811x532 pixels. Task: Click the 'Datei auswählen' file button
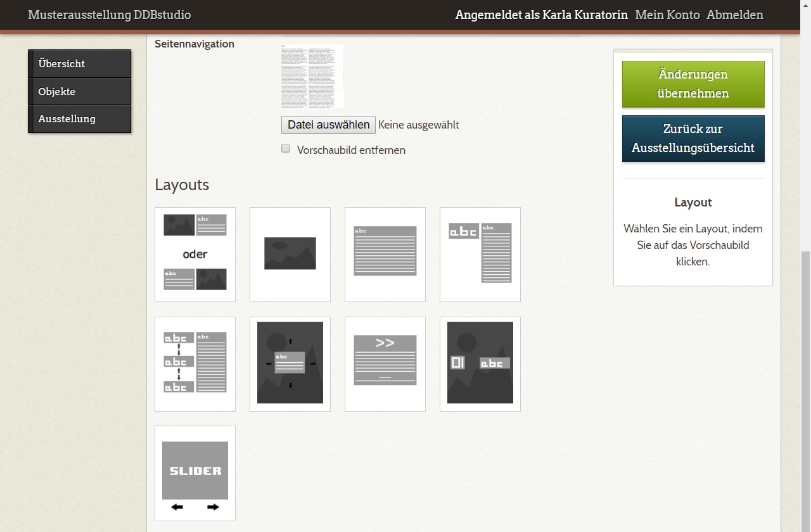[328, 125]
